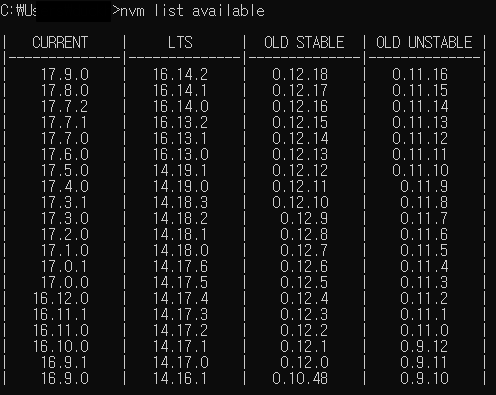Click LTS version 16.13.0
The image size is (496, 395).
(x=181, y=154)
